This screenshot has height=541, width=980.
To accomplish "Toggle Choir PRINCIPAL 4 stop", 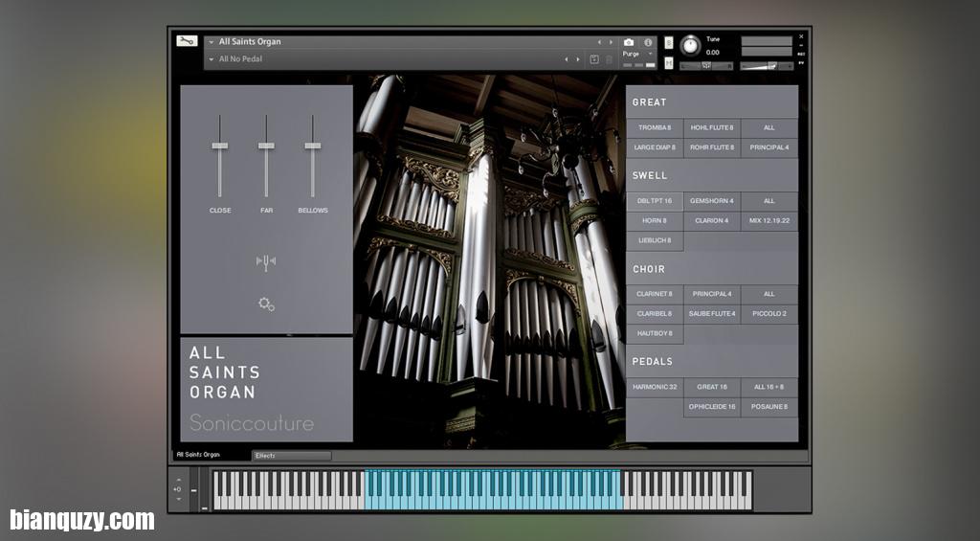I will [x=712, y=294].
